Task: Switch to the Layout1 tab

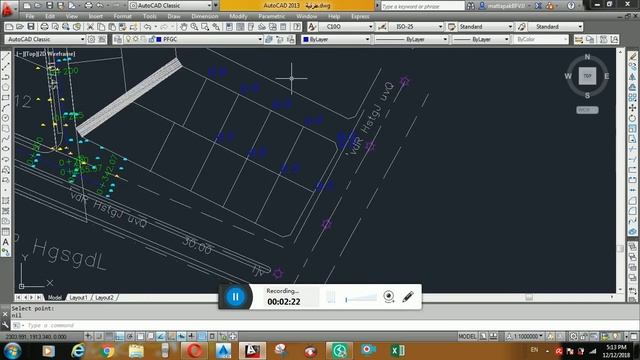Action: tap(78, 298)
